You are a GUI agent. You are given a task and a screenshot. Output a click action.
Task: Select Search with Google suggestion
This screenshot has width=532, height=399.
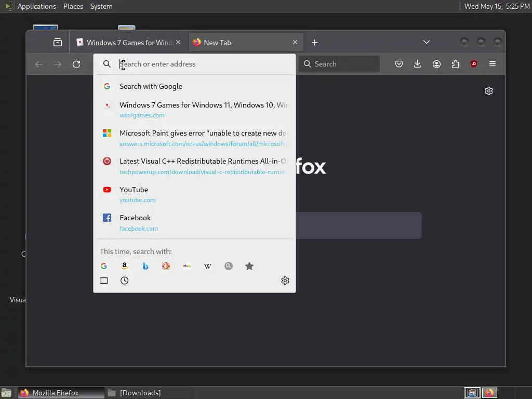point(194,87)
